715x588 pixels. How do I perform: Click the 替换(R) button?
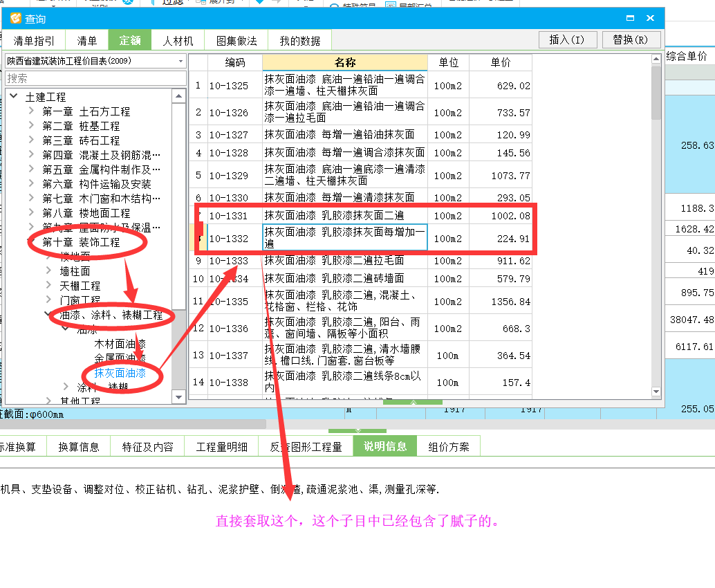(631, 39)
